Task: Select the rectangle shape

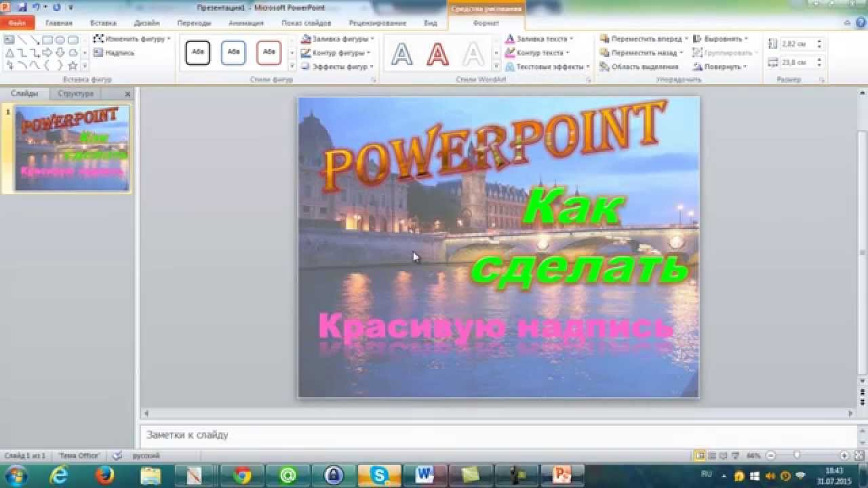Action: (47, 40)
